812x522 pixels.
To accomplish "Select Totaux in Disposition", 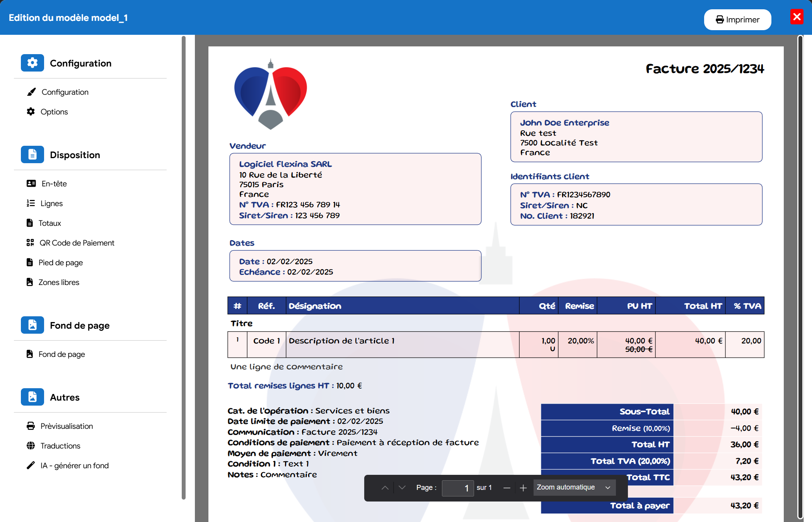I will click(x=50, y=223).
